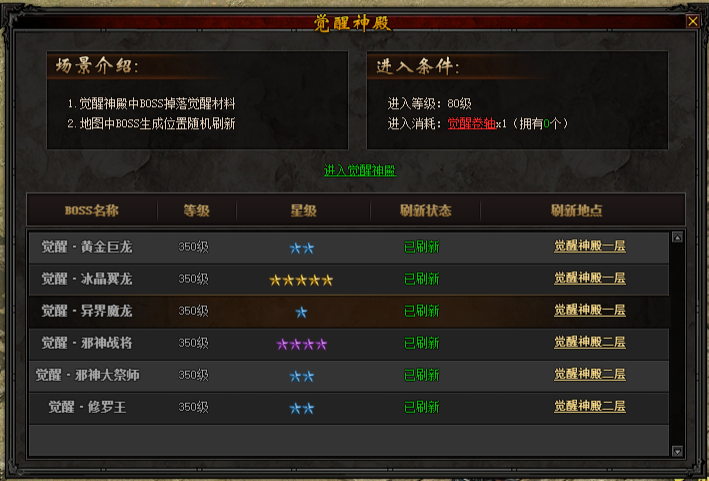Go to 觉醒神殿一层 for 冰晶翼龙
709x481 pixels.
click(590, 278)
